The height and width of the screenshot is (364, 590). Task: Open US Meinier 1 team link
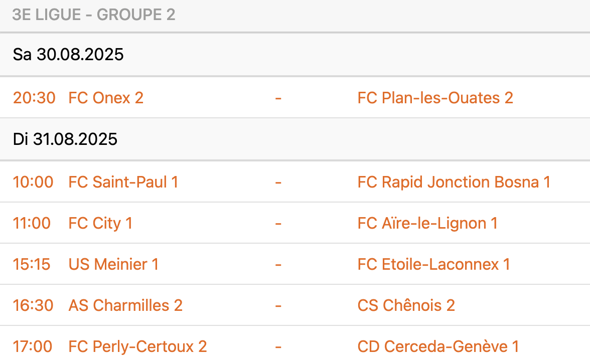click(113, 264)
